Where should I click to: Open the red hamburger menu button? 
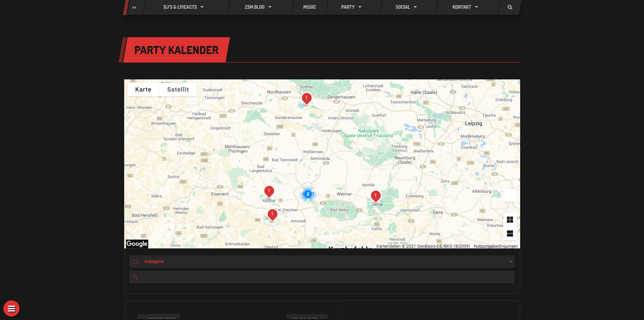click(x=12, y=309)
